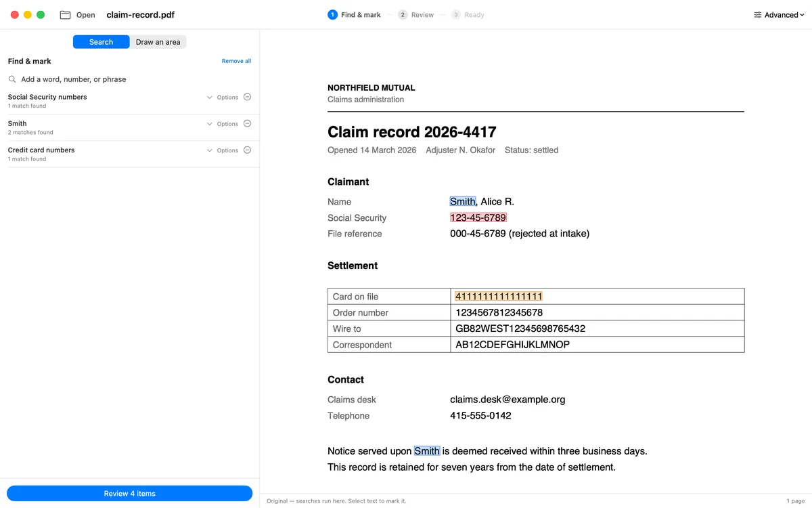Click file reference 000-45-6789

(x=478, y=234)
